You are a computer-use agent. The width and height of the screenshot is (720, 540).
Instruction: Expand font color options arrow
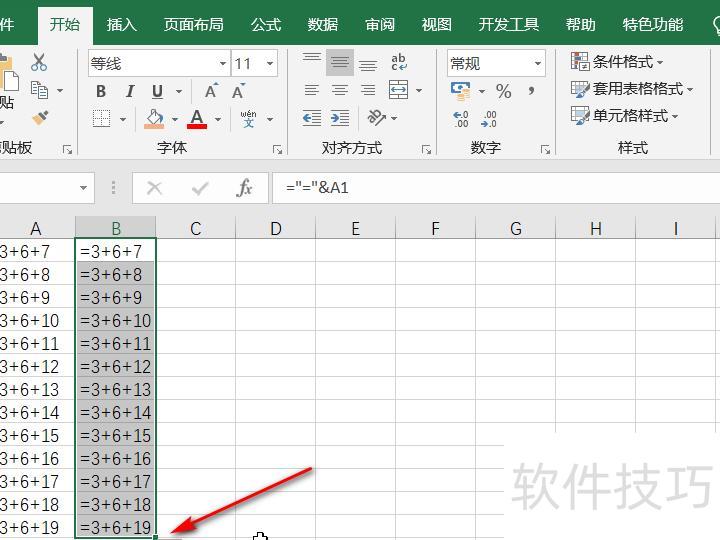click(218, 119)
